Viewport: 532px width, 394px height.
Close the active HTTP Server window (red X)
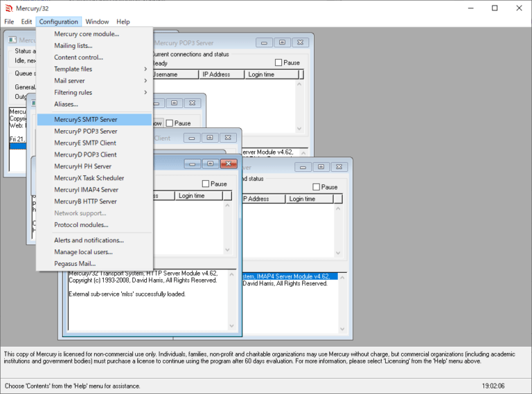(229, 163)
